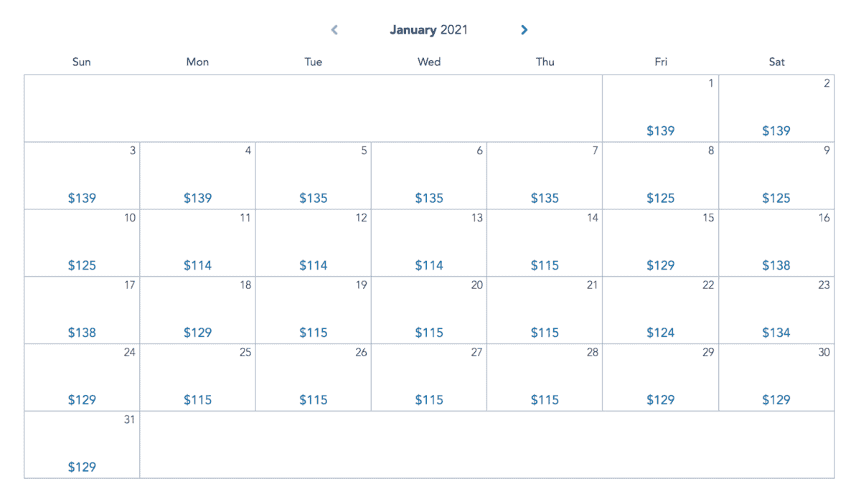Select January 8 date cell
Viewport: 861px width, 504px height.
660,176
